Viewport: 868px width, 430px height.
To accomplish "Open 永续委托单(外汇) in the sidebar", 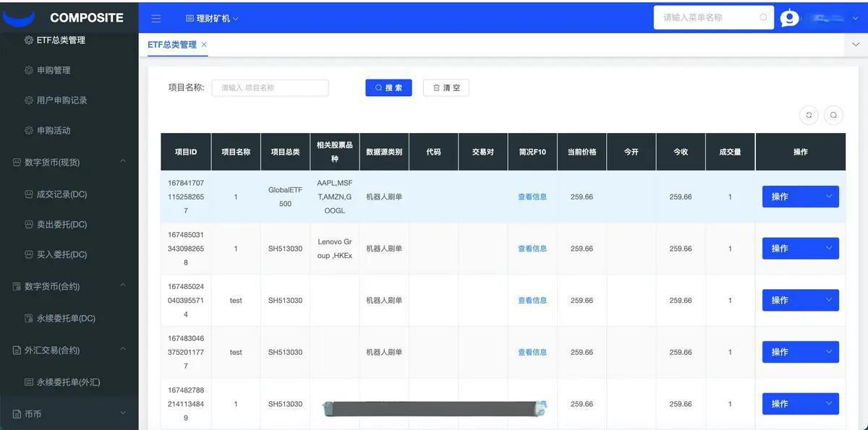I will coord(69,382).
